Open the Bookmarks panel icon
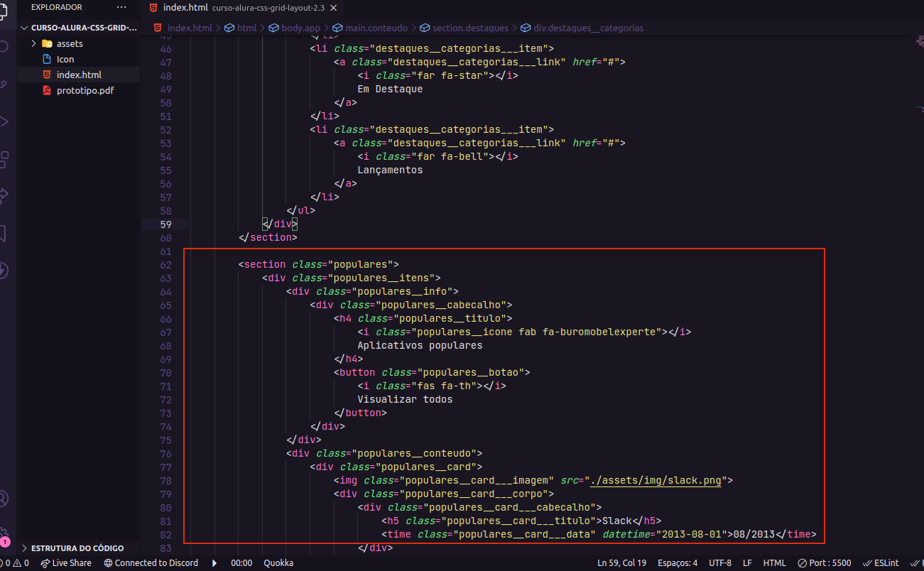This screenshot has width=924, height=571. pos(4,234)
